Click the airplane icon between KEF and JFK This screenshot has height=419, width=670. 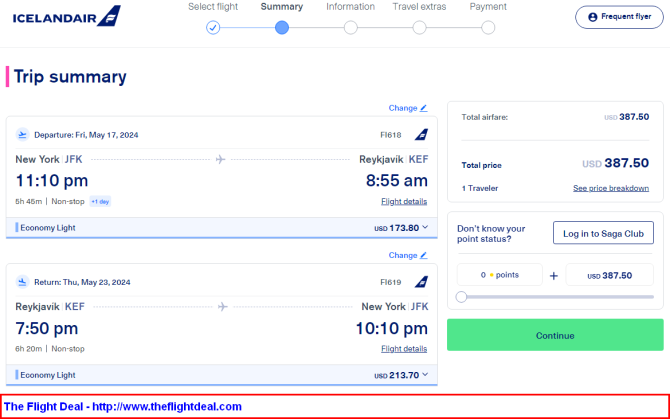(x=223, y=307)
